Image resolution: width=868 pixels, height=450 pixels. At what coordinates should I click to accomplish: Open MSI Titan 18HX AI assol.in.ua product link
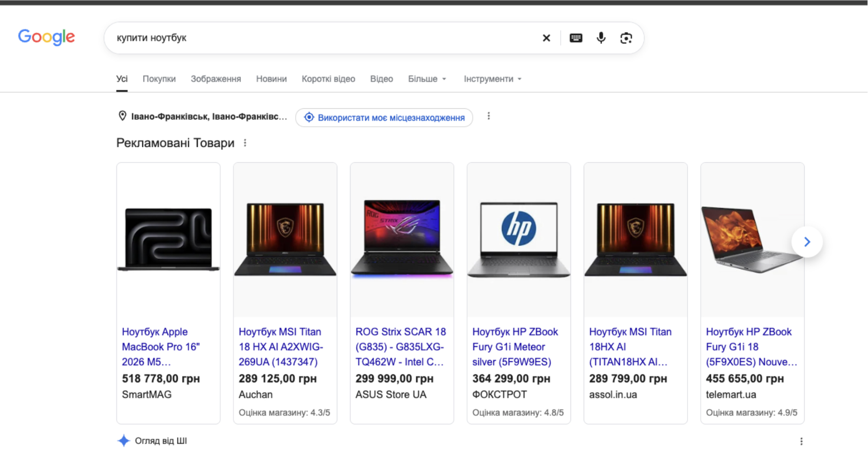point(630,346)
